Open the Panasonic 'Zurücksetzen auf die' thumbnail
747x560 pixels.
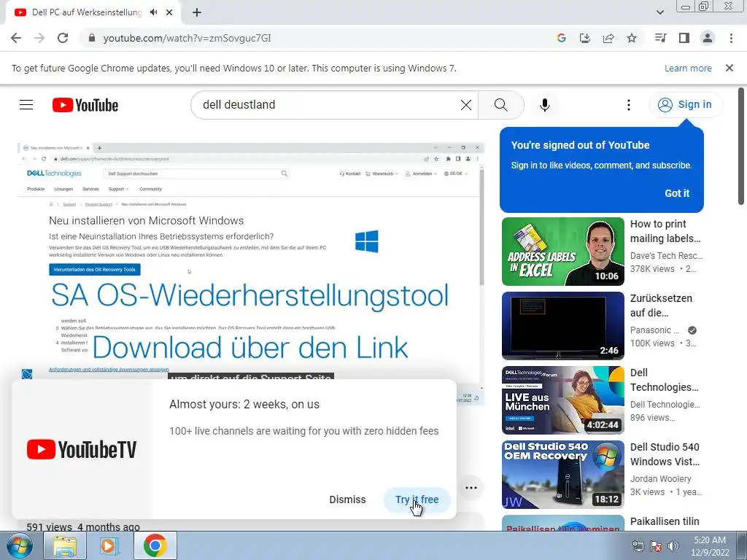point(562,326)
